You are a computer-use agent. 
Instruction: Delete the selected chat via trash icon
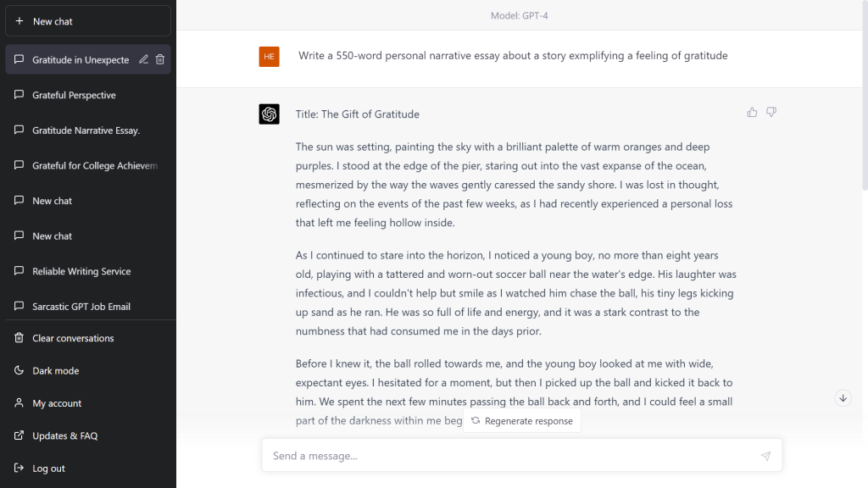(160, 59)
